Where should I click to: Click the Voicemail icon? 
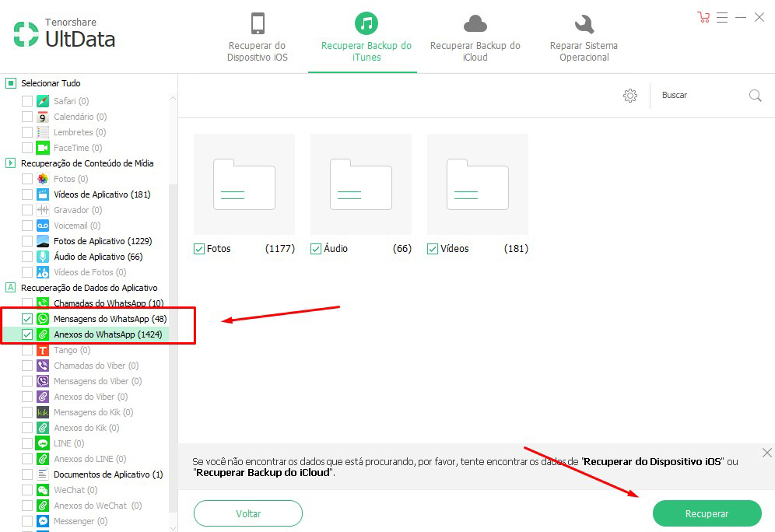43,226
